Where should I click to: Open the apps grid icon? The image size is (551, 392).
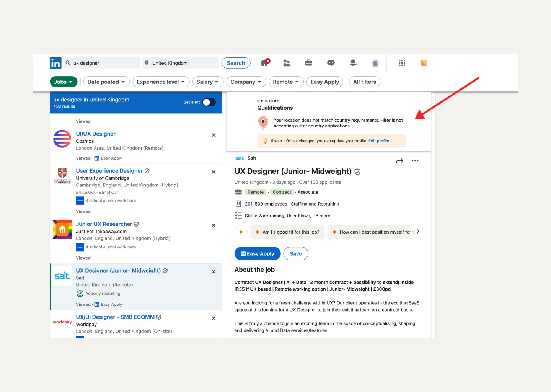tap(402, 63)
